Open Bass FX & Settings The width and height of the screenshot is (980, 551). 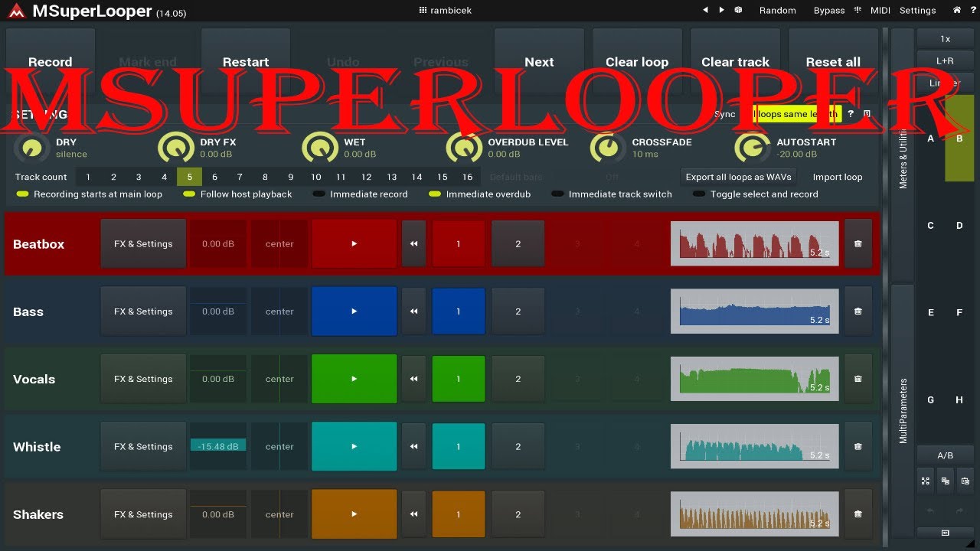point(143,311)
